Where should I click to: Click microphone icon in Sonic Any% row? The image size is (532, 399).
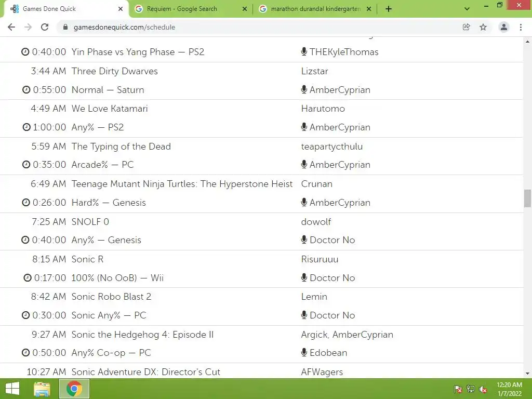point(304,315)
